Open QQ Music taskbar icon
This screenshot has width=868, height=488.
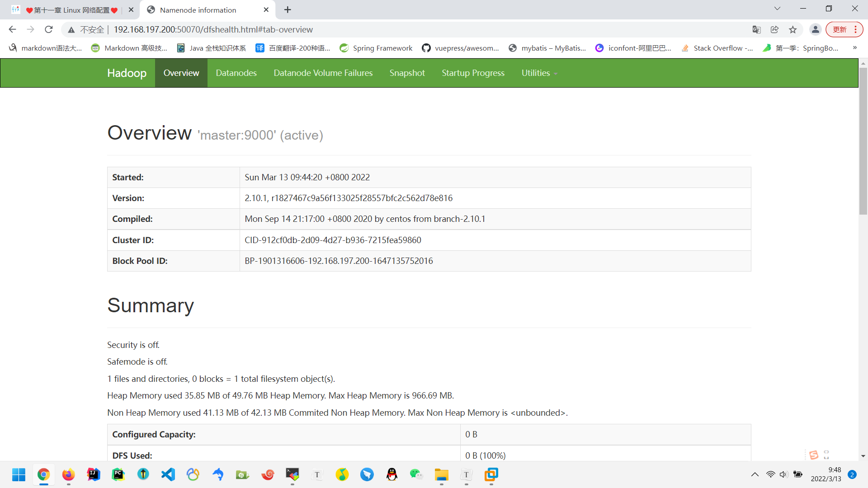pos(342,474)
